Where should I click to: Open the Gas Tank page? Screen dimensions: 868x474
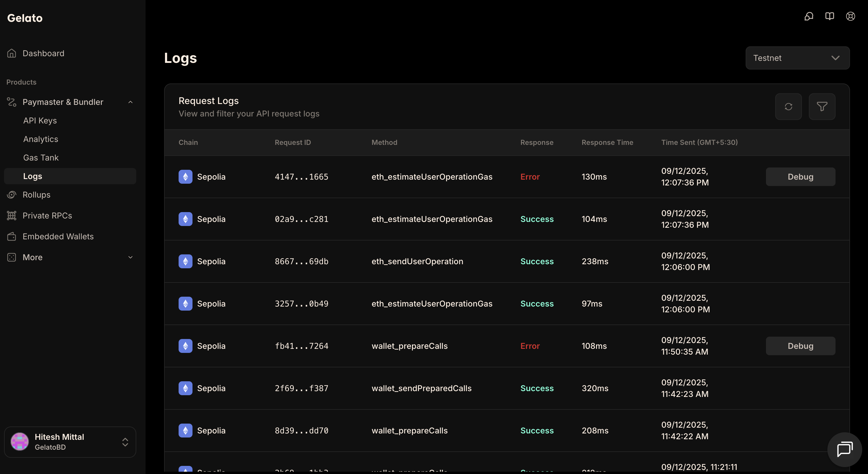coord(41,158)
